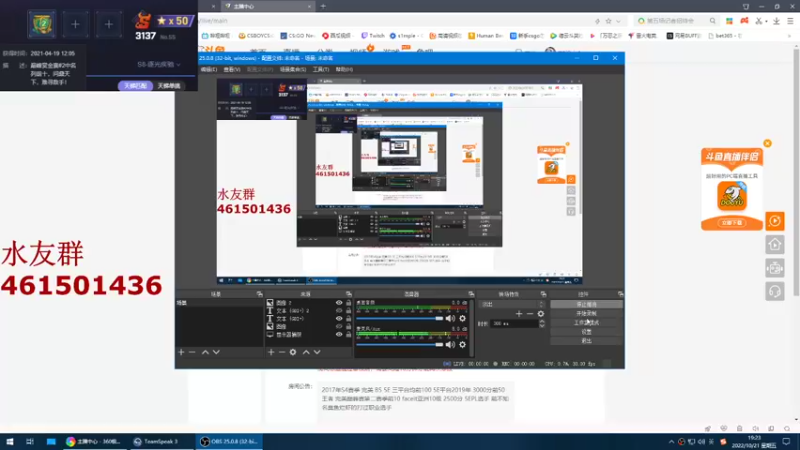Move the scene up in the list

(x=205, y=352)
